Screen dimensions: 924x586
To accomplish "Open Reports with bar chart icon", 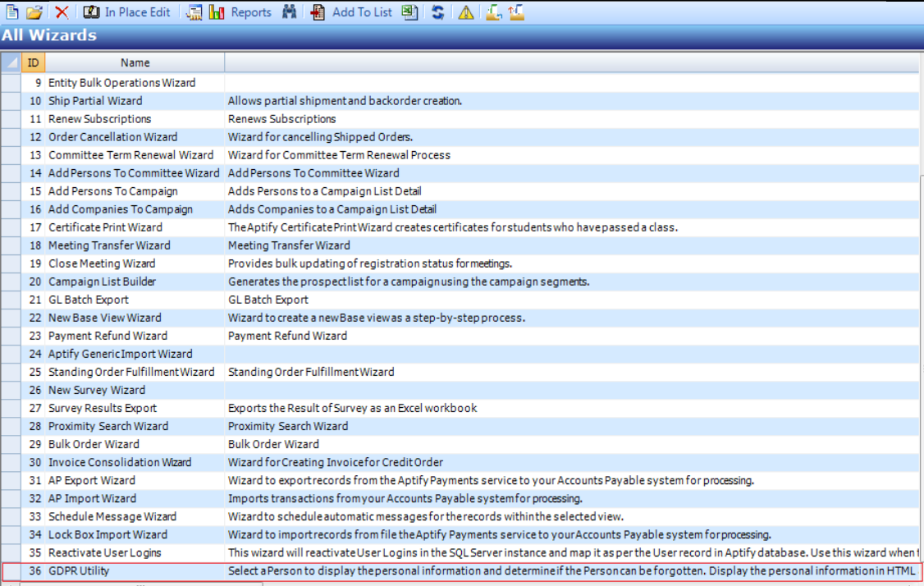I will point(240,11).
